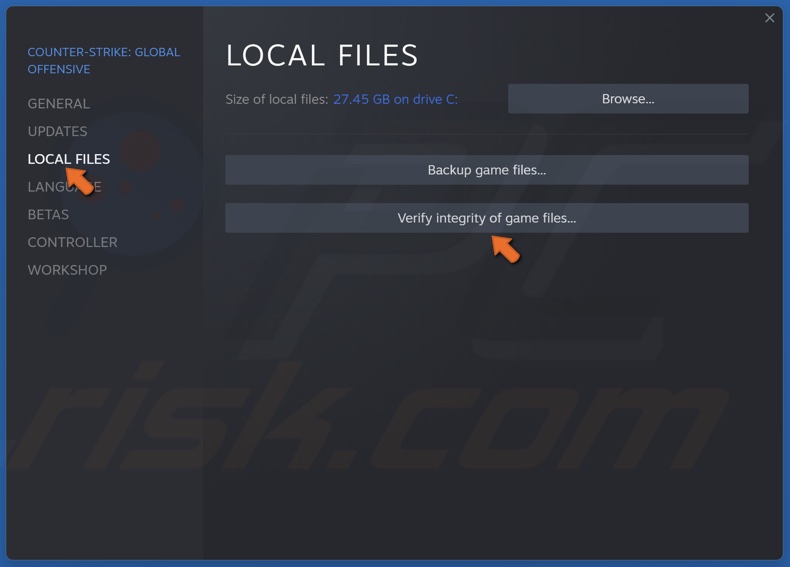Screen dimensions: 790x567
Task: Click Backup game files... button
Action: tap(486, 170)
